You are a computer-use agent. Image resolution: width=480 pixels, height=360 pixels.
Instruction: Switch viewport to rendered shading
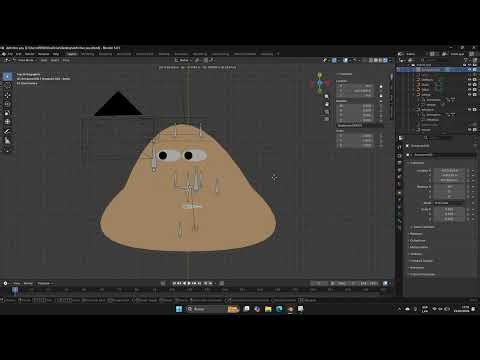point(385,60)
